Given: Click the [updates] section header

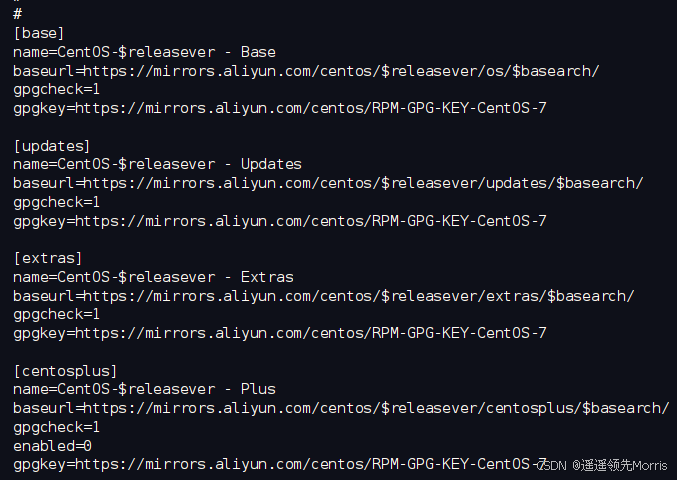Looking at the screenshot, I should [x=52, y=146].
